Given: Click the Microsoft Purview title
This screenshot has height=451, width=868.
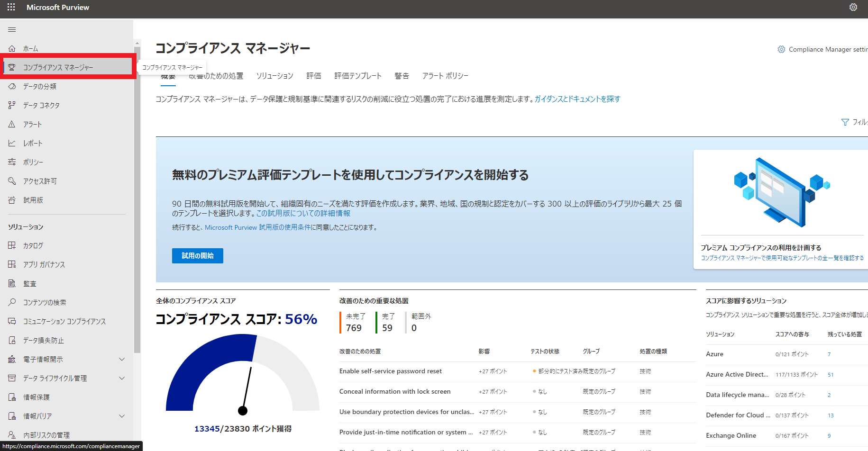Looking at the screenshot, I should coord(58,8).
